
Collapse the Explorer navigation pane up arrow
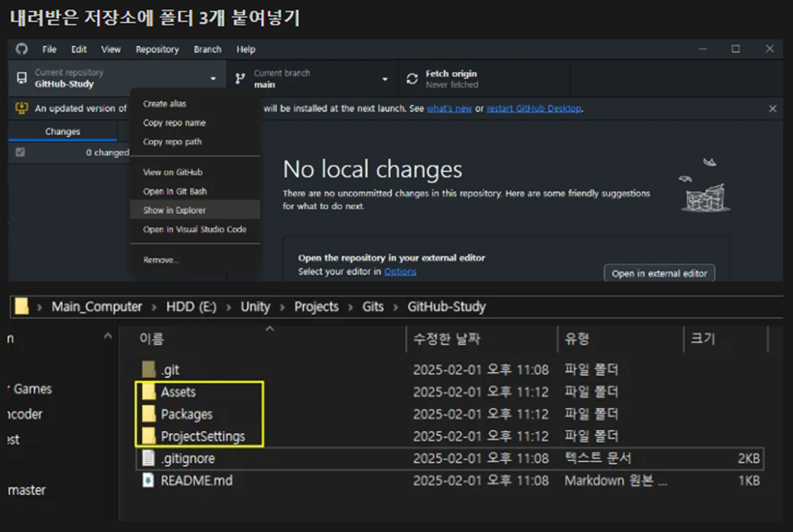pyautogui.click(x=107, y=336)
